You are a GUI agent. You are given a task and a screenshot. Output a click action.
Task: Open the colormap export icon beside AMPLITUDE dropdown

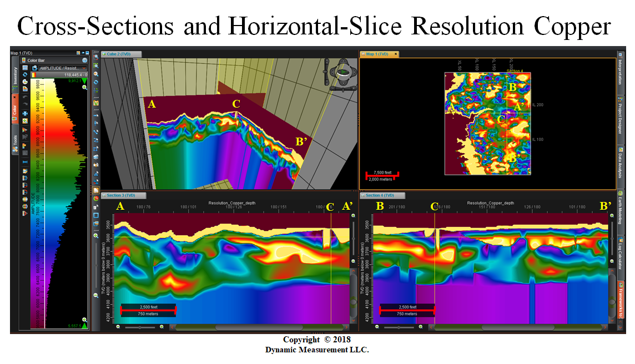point(35,68)
